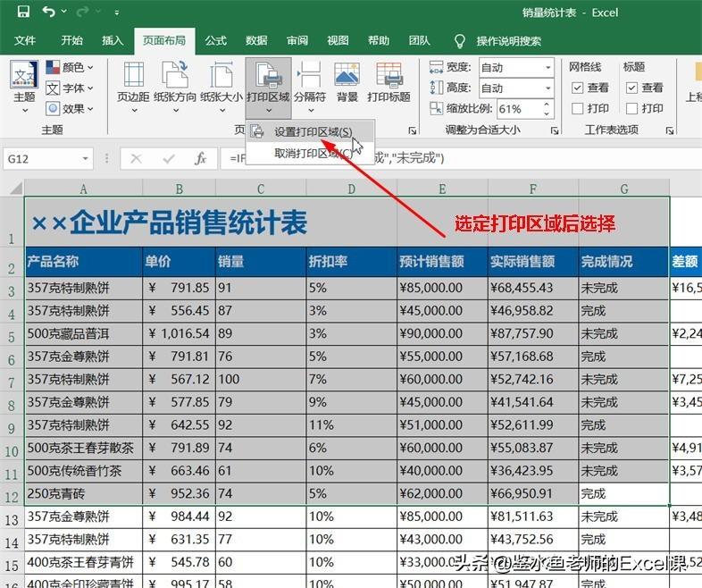This screenshot has height=588, width=702.
Task: Open the 调整为合适大小 dialog launcher
Action: point(555,130)
